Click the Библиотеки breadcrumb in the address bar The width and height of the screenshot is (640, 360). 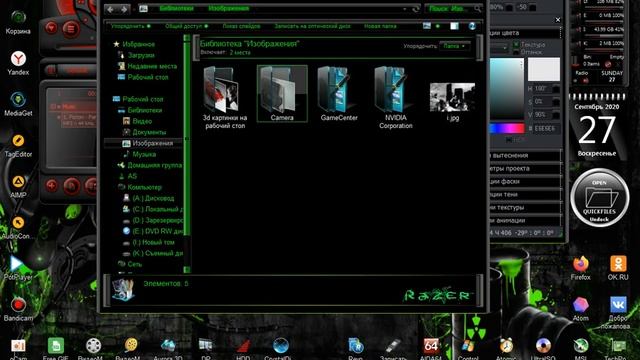tap(176, 8)
